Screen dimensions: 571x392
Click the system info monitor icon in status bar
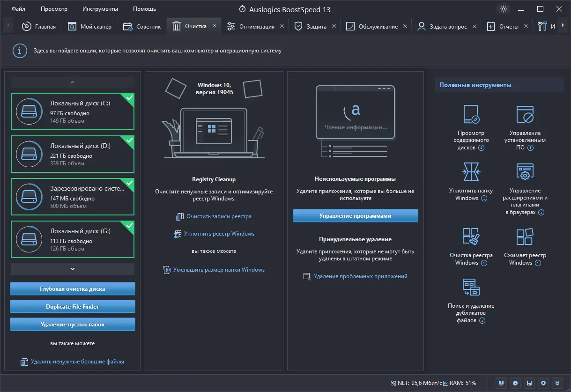pos(501,383)
